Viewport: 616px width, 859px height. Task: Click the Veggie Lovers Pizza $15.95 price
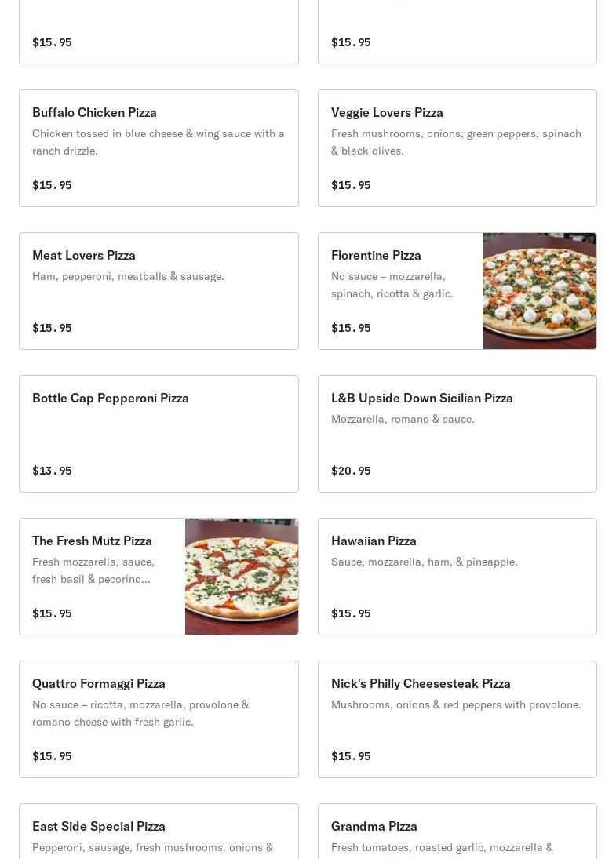(351, 185)
